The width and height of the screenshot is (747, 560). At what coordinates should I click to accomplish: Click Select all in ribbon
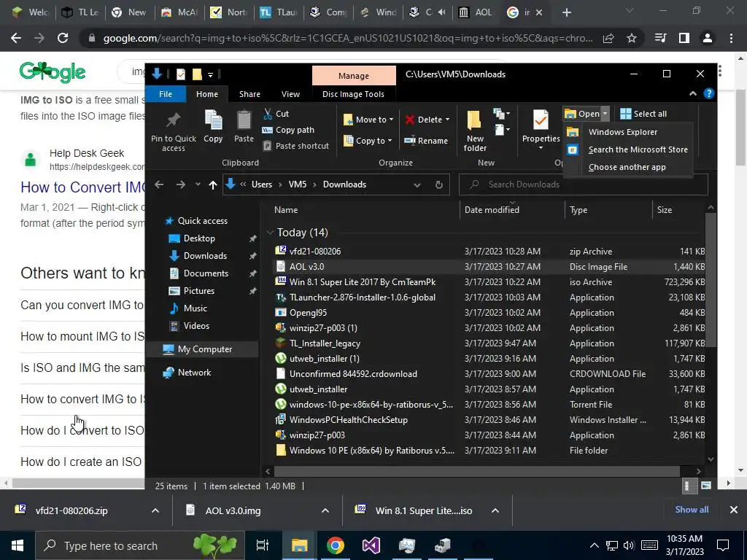tap(643, 114)
